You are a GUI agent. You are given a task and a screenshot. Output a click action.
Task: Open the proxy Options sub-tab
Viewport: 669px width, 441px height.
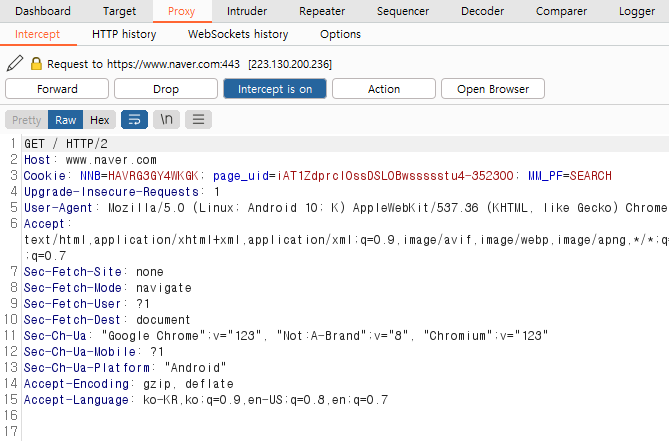[340, 34]
